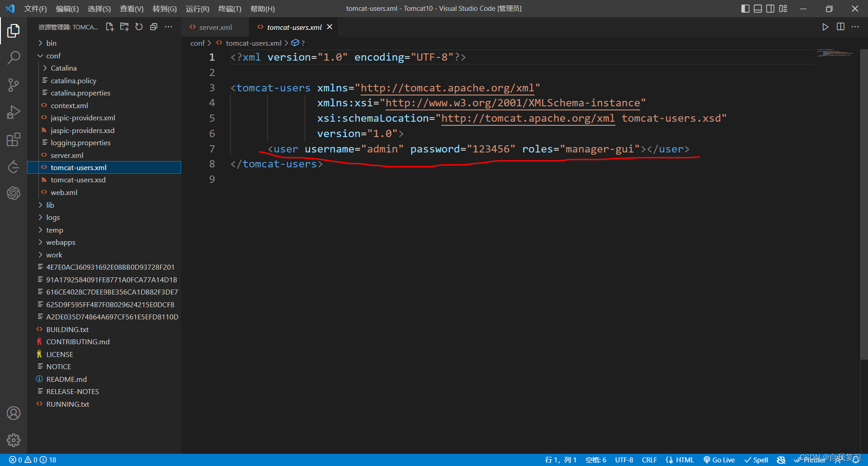Open the customize layout icon
The height and width of the screenshot is (466, 868).
click(x=783, y=9)
